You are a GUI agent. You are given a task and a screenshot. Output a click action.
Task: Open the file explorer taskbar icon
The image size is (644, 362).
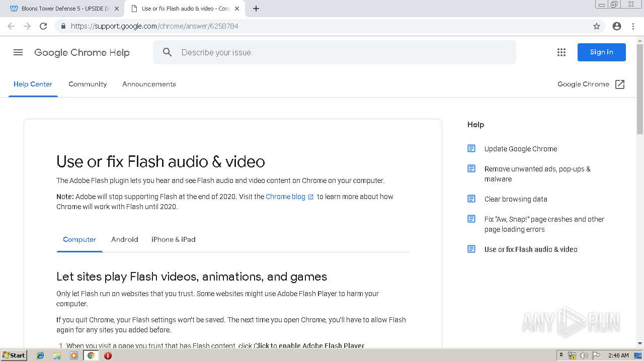point(57,355)
